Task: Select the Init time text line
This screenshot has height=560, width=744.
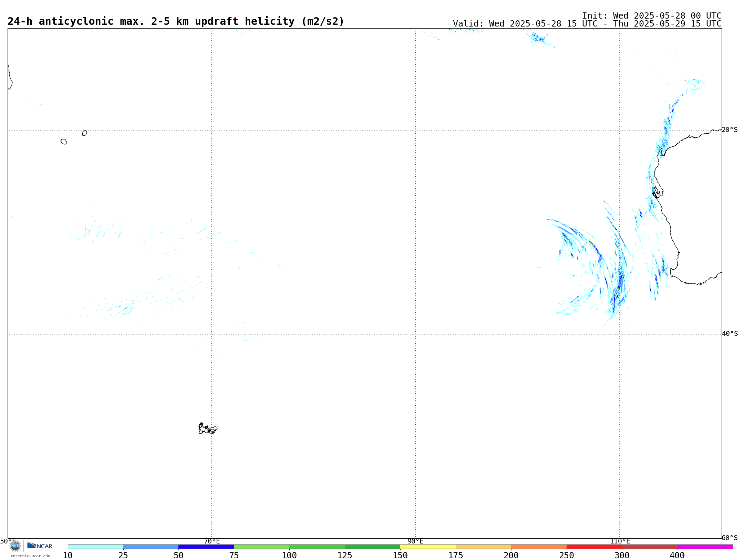Action: coord(652,16)
